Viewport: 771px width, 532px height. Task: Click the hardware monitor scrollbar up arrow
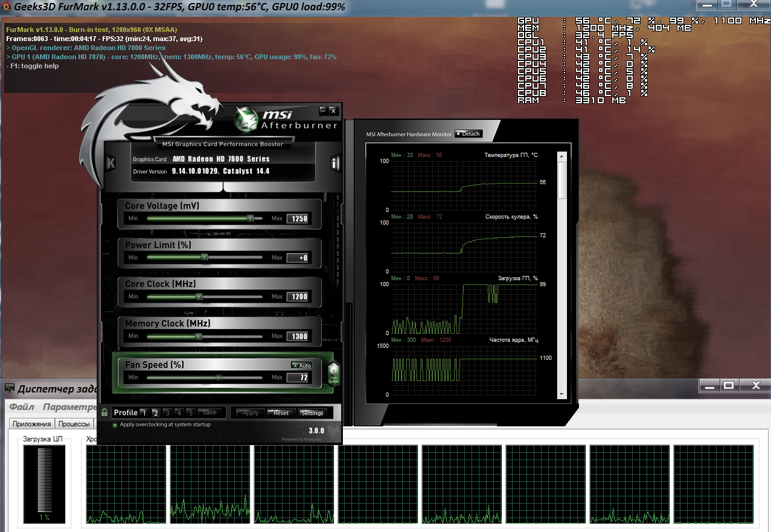(562, 156)
